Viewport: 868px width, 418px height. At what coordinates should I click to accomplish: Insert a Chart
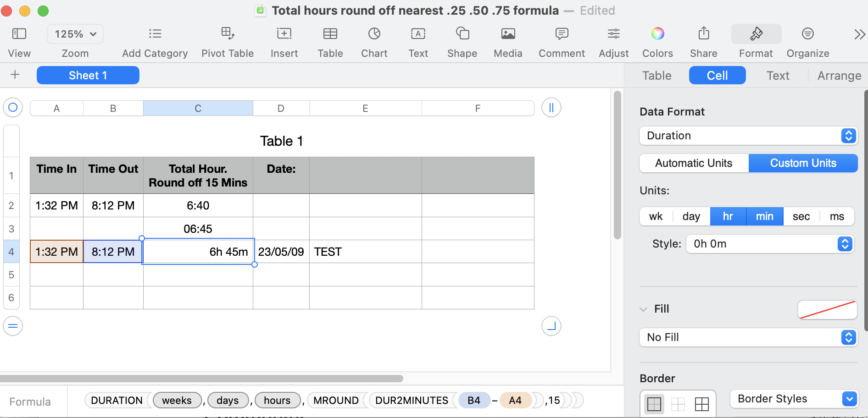374,41
